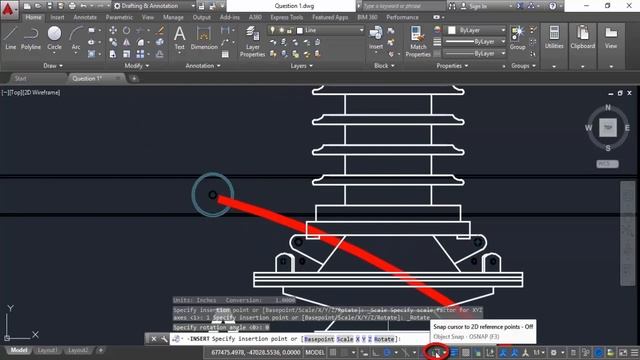Toggle grid display in status bar

coord(333,352)
